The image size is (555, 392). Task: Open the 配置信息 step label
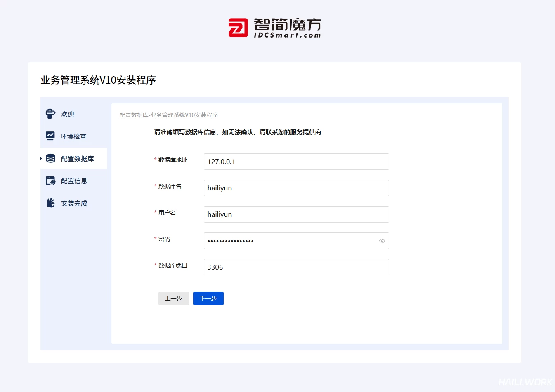74,181
